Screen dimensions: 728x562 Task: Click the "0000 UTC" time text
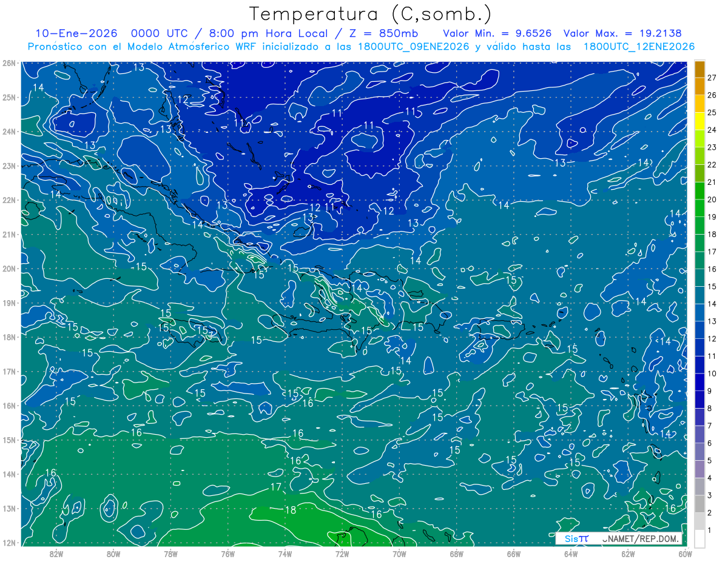tap(160, 33)
